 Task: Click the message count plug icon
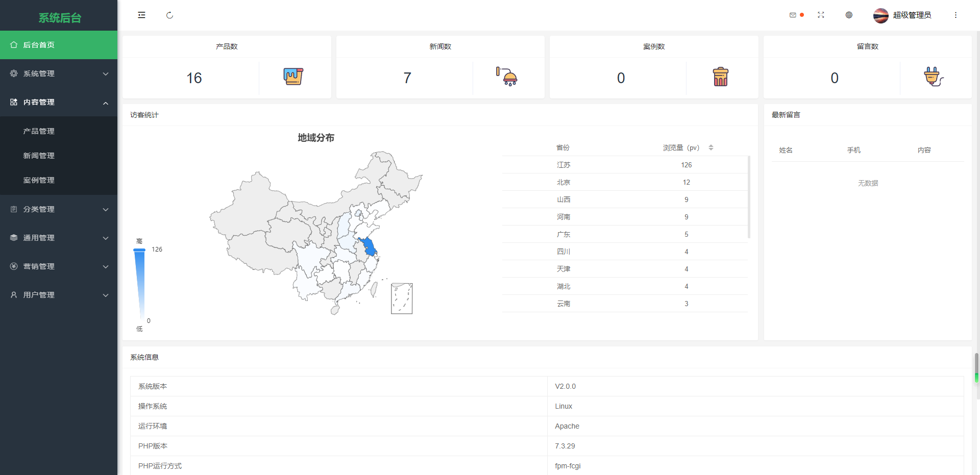[934, 77]
